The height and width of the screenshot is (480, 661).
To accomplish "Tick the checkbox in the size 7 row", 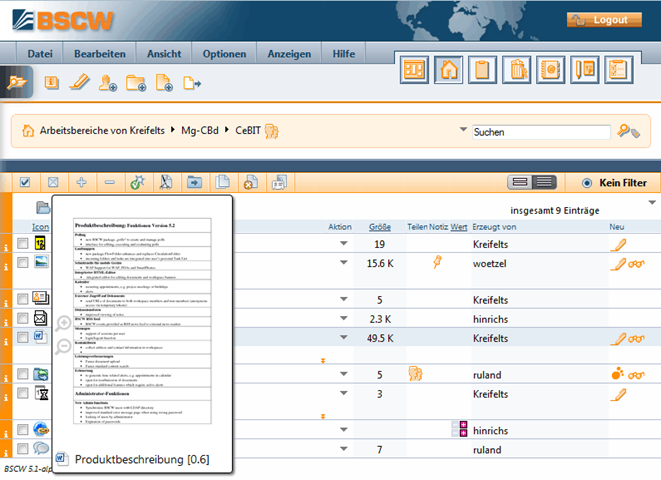I will (x=22, y=449).
